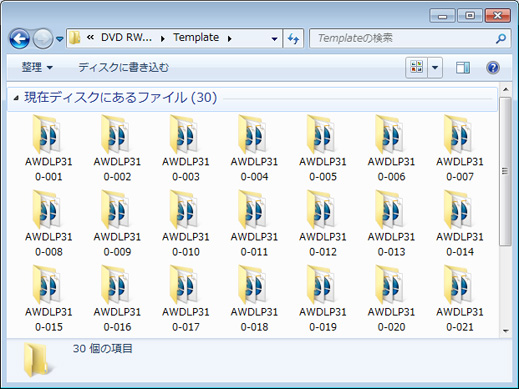
Task: Collapse the 現在ディスクにあるファイル group
Action: click(16, 98)
